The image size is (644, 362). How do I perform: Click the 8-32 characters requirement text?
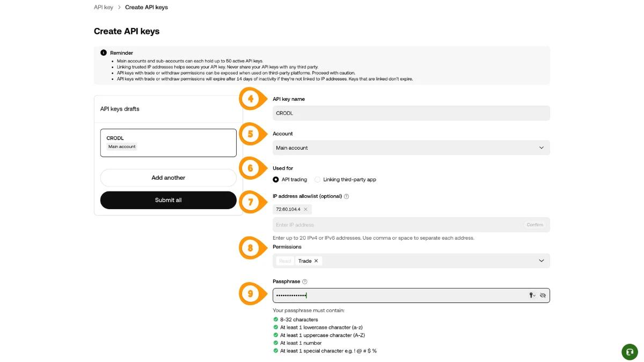[x=299, y=320]
